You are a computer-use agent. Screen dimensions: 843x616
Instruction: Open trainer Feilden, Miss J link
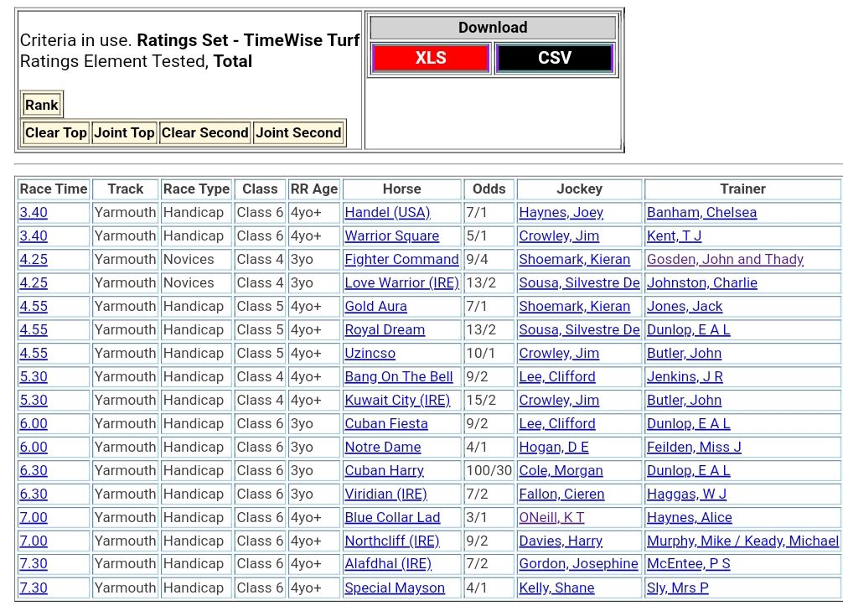(694, 448)
